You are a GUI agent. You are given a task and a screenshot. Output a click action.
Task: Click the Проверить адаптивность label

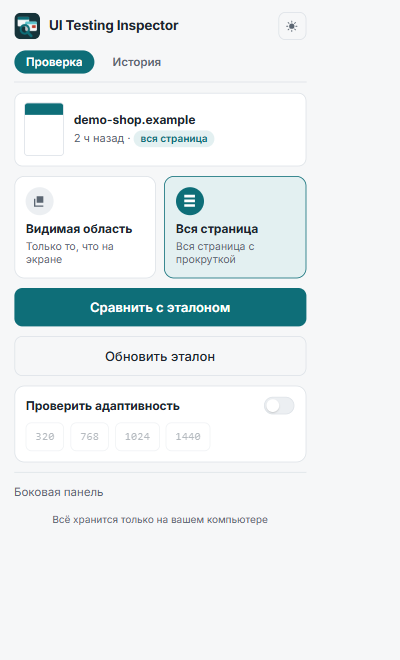[x=103, y=406]
